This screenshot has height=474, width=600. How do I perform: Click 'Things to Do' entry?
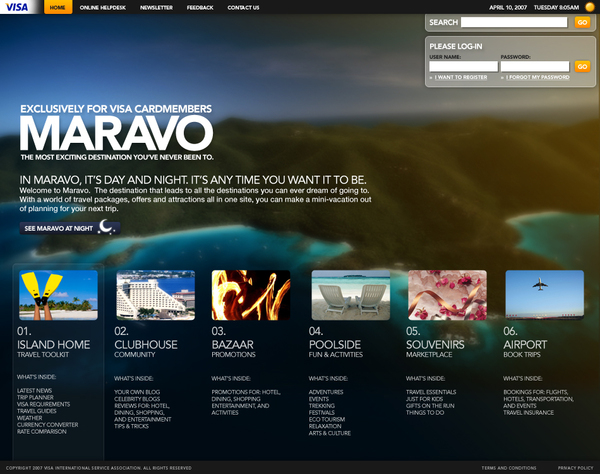point(425,413)
